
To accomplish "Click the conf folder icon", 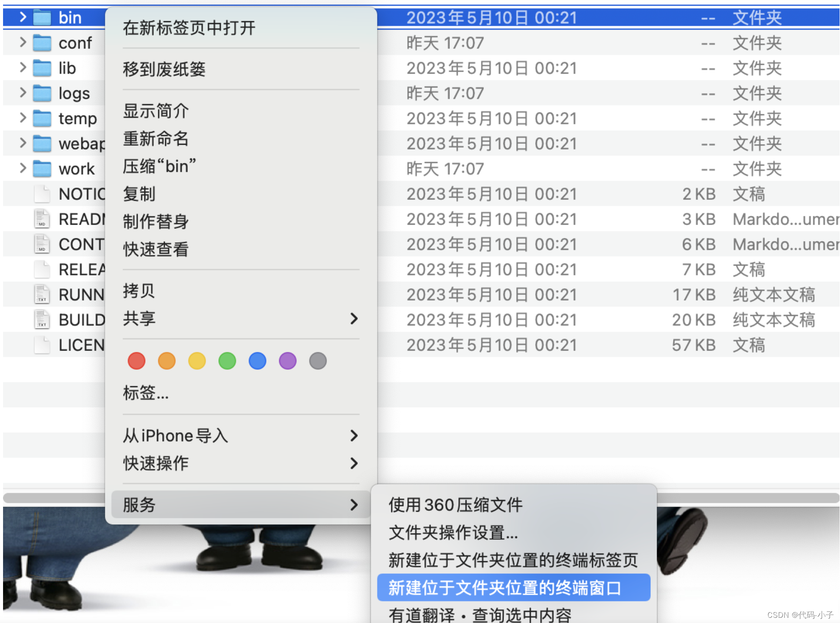I will pyautogui.click(x=42, y=43).
